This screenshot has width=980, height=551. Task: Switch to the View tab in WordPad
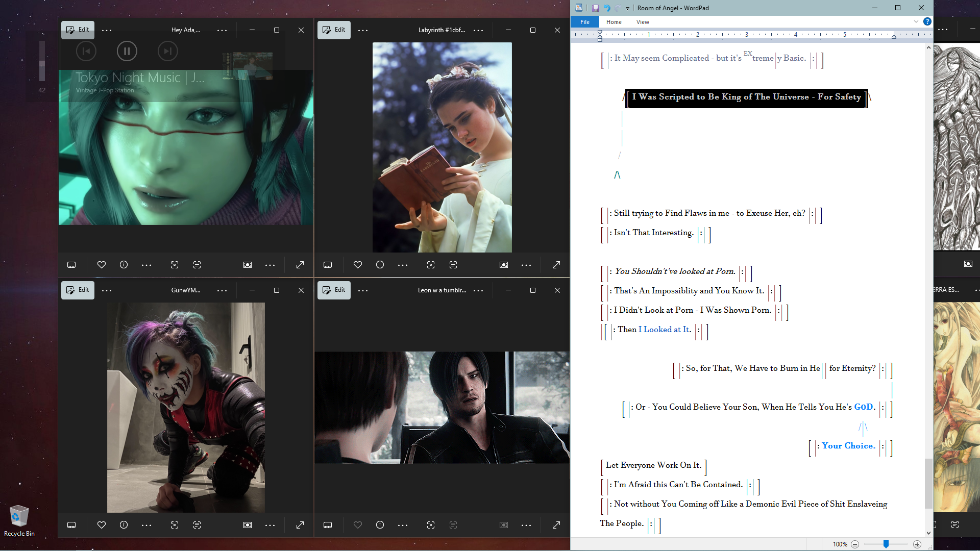[x=643, y=22]
